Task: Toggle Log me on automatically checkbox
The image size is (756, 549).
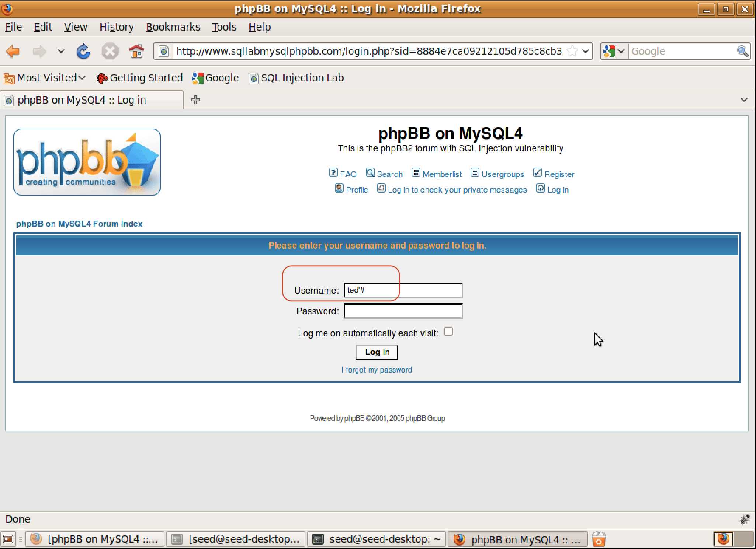Action: (x=448, y=331)
